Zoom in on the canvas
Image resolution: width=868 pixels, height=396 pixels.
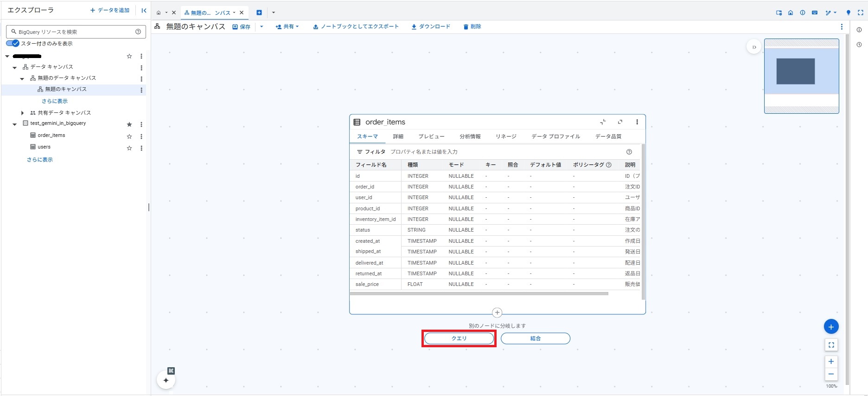click(831, 361)
